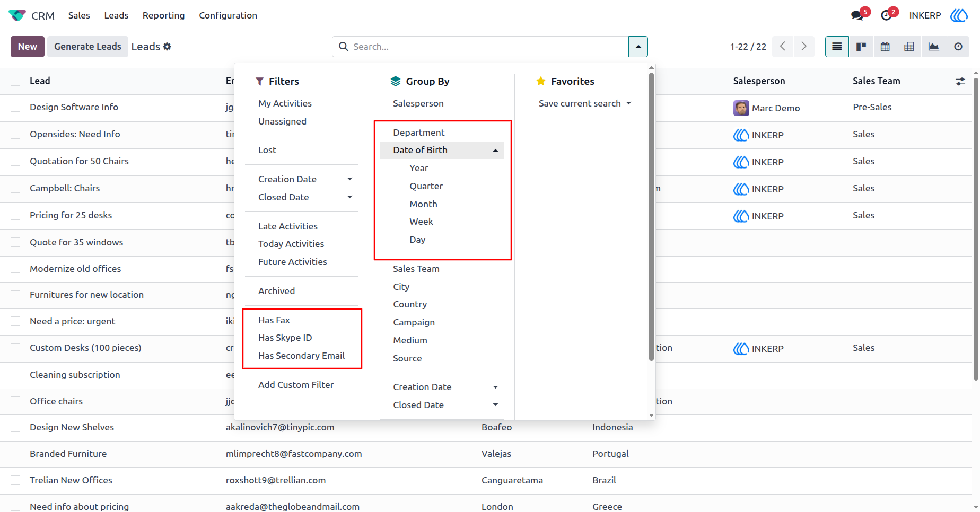Open optional columns adjust icon
The image size is (980, 512).
tap(960, 82)
